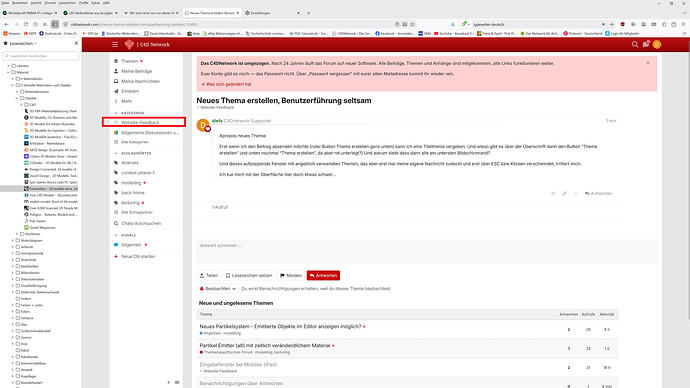Reload the current browser page
Image resolution: width=690 pixels, height=388 pixels.
(26, 24)
